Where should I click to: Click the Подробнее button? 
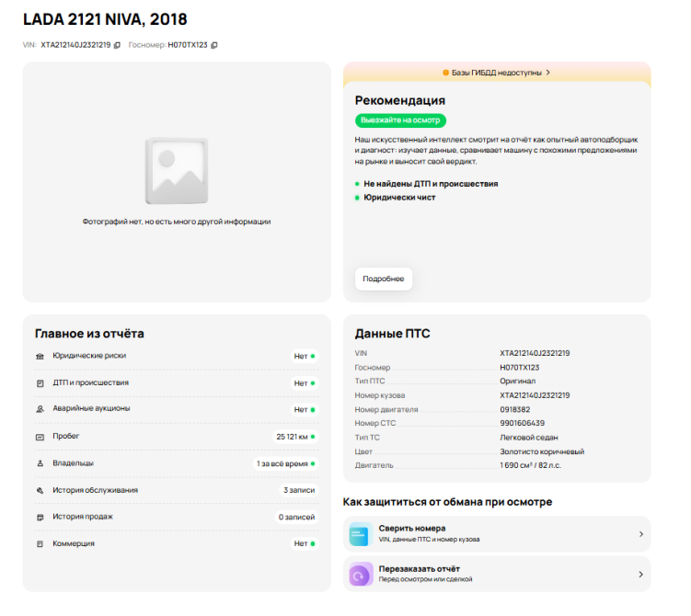pyautogui.click(x=384, y=279)
